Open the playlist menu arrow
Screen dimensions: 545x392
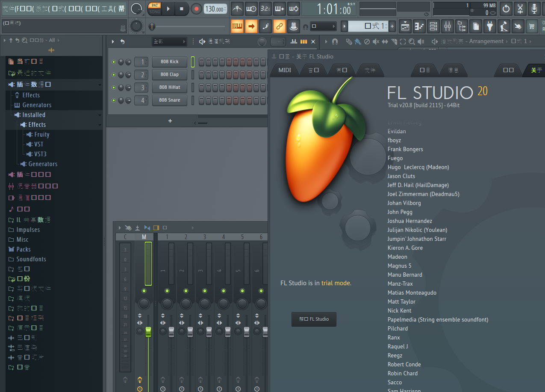[x=327, y=41]
